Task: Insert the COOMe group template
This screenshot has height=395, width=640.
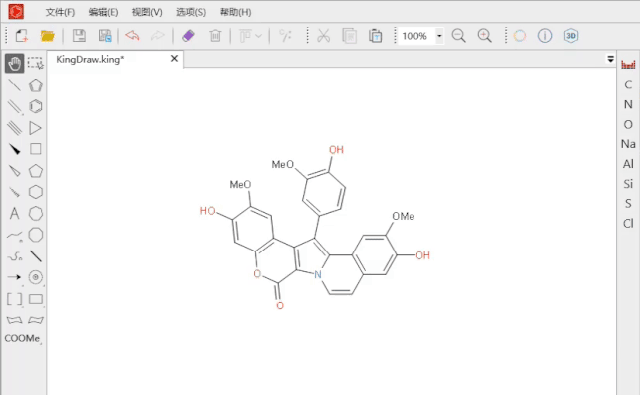Action: tap(22, 338)
